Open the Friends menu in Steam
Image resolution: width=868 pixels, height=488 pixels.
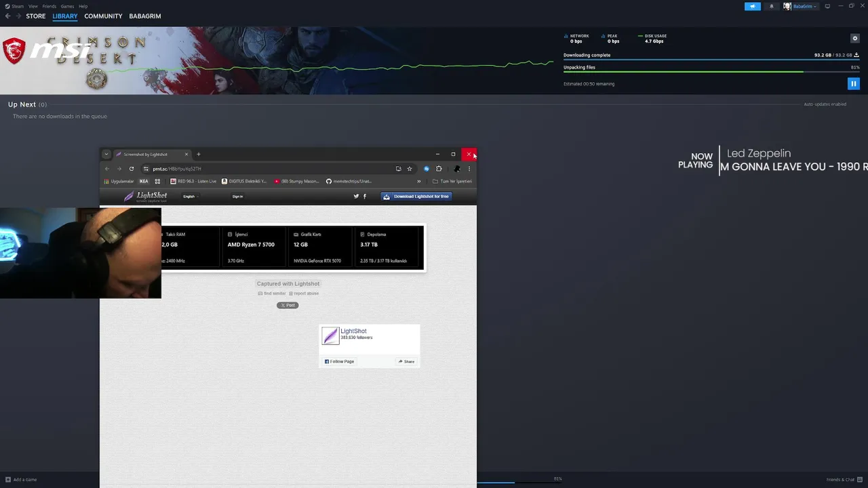(50, 6)
